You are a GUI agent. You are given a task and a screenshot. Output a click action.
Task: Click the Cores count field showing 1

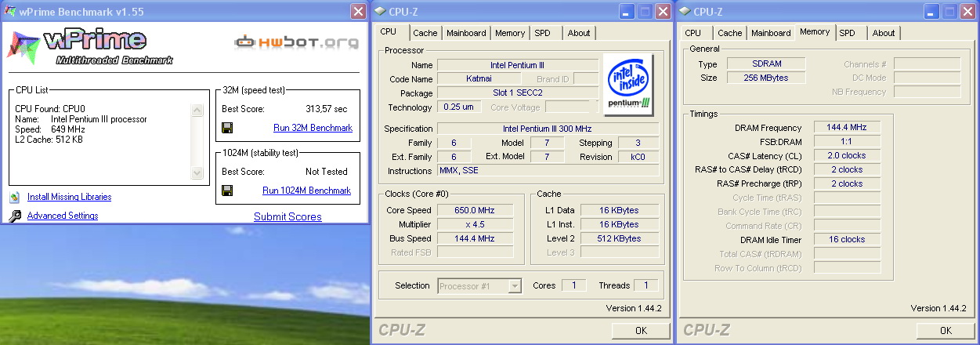coord(573,286)
